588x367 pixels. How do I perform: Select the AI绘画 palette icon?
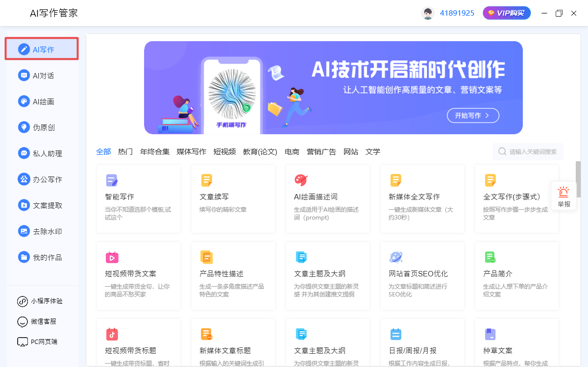coord(24,101)
